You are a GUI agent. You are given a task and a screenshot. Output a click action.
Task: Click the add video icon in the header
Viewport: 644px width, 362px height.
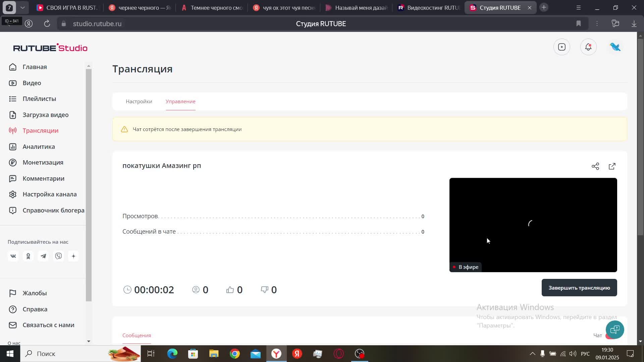[562, 47]
